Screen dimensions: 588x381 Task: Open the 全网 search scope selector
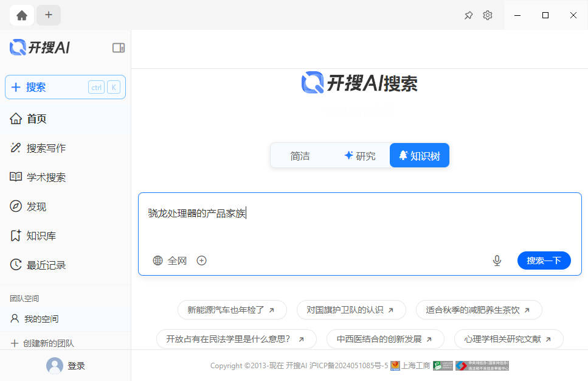168,260
